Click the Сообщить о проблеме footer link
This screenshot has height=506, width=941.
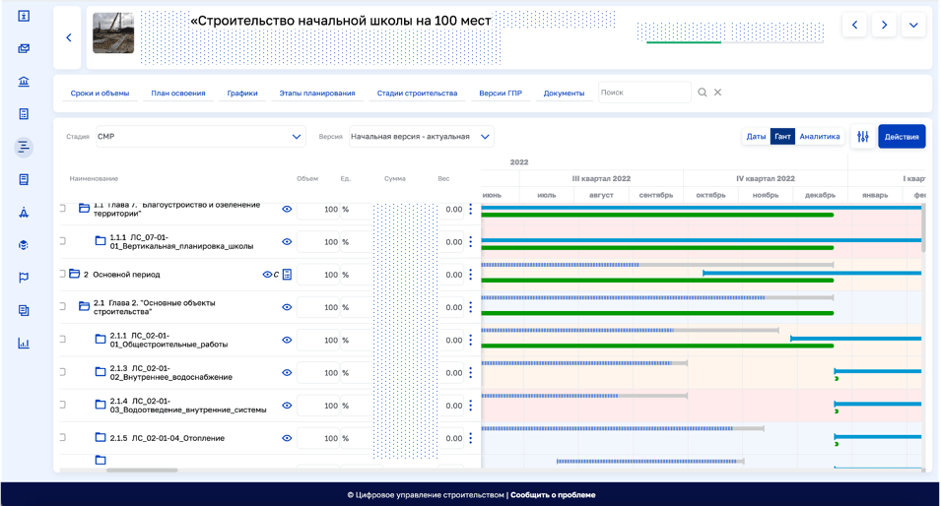point(553,495)
